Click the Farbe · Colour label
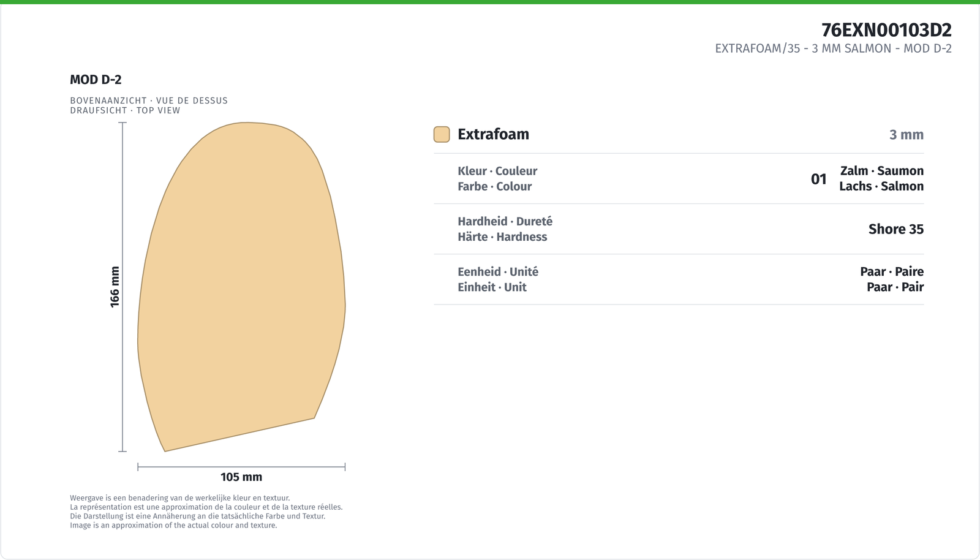The height and width of the screenshot is (560, 980). coord(494,186)
